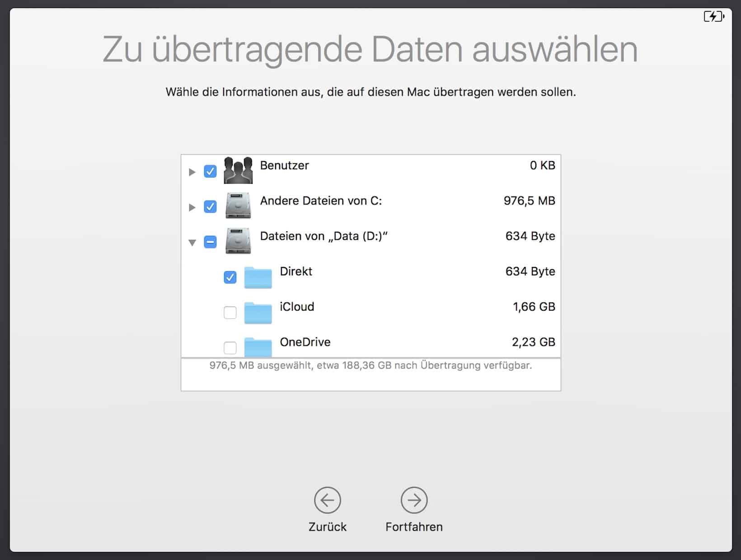Select the OneDrive folder name
The height and width of the screenshot is (560, 741).
(x=305, y=341)
